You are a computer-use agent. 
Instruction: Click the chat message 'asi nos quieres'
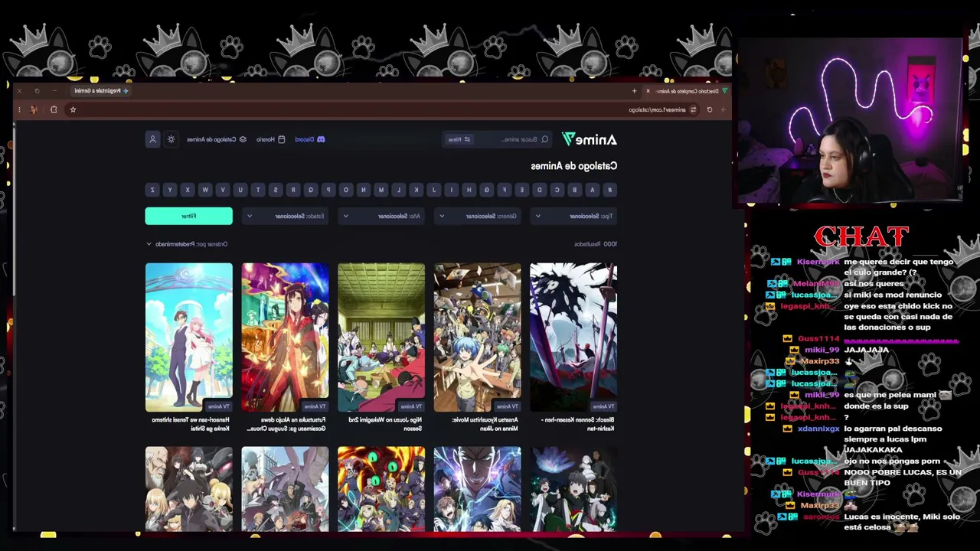(874, 284)
